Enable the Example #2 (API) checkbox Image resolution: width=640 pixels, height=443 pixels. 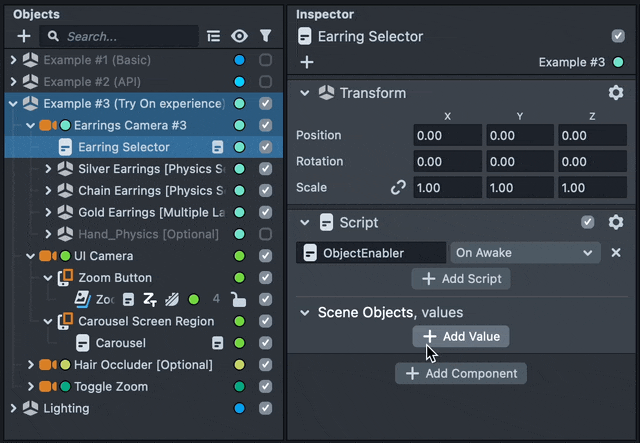[265, 82]
